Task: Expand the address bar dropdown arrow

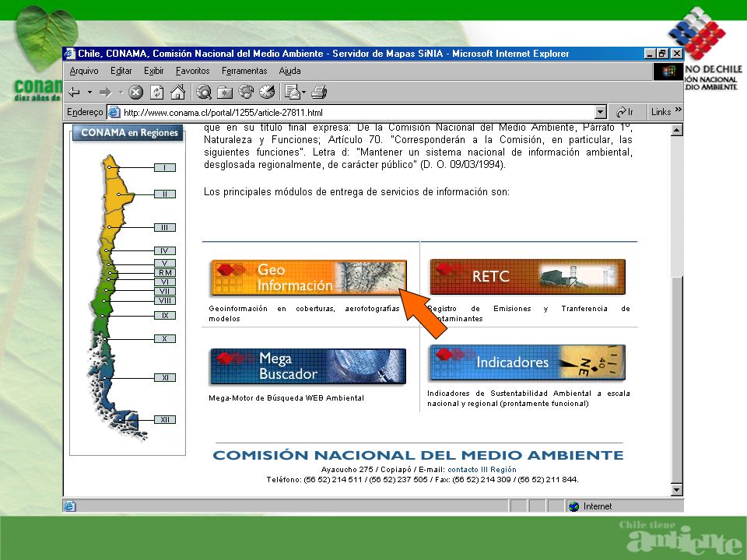Action: coord(601,112)
